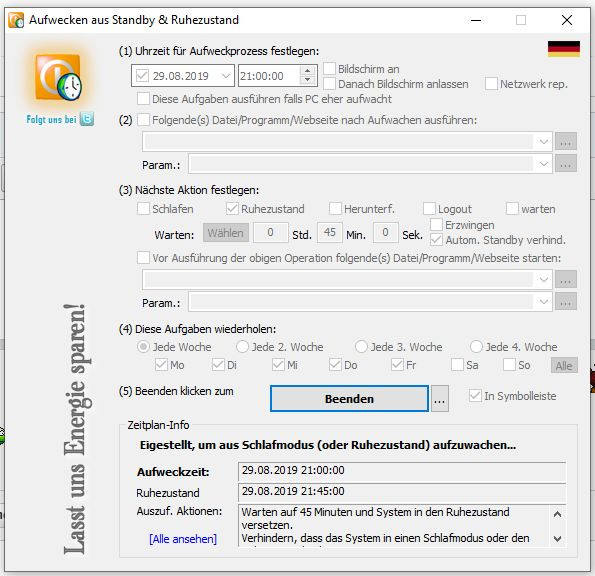Expand the section 2 file/program dropdown

point(544,142)
